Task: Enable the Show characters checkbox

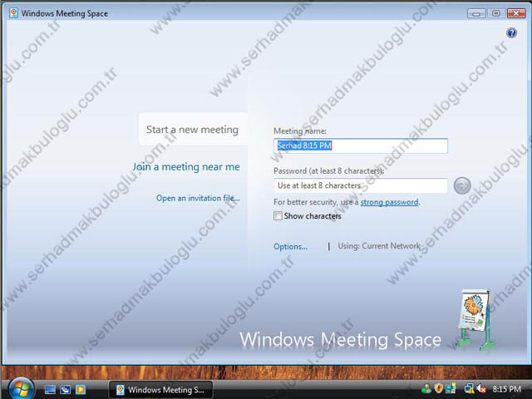Action: [278, 216]
